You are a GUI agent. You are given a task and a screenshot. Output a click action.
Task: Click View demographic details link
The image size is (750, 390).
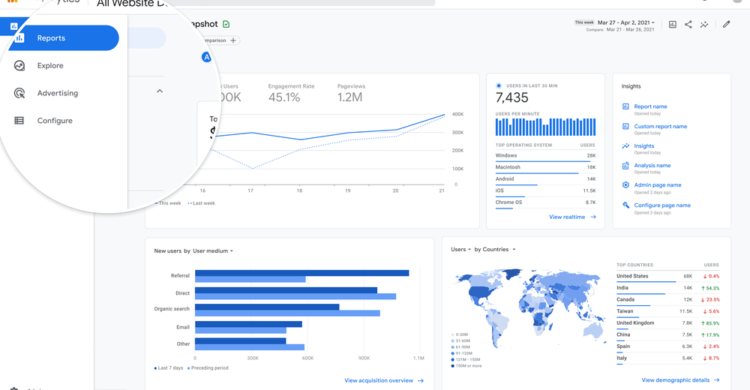click(x=681, y=380)
